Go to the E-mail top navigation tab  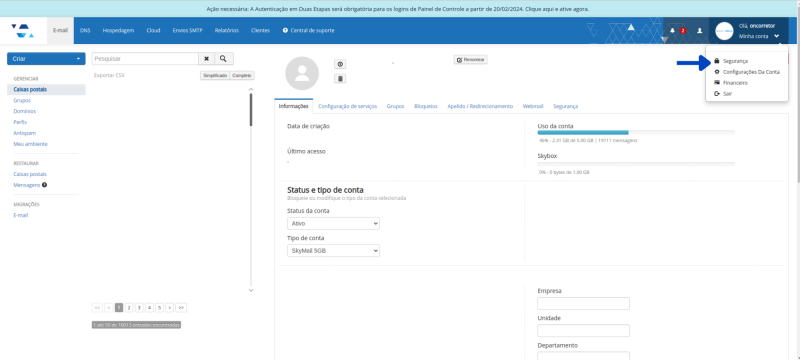click(60, 31)
